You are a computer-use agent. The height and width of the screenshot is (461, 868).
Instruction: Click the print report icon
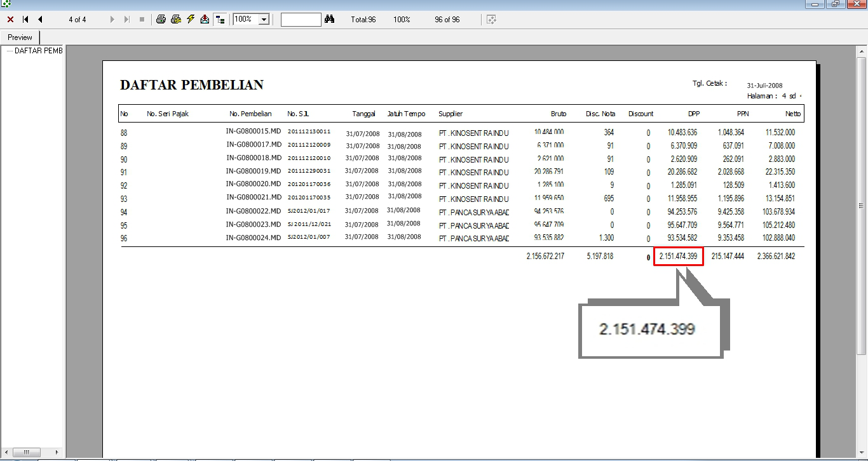tap(161, 20)
